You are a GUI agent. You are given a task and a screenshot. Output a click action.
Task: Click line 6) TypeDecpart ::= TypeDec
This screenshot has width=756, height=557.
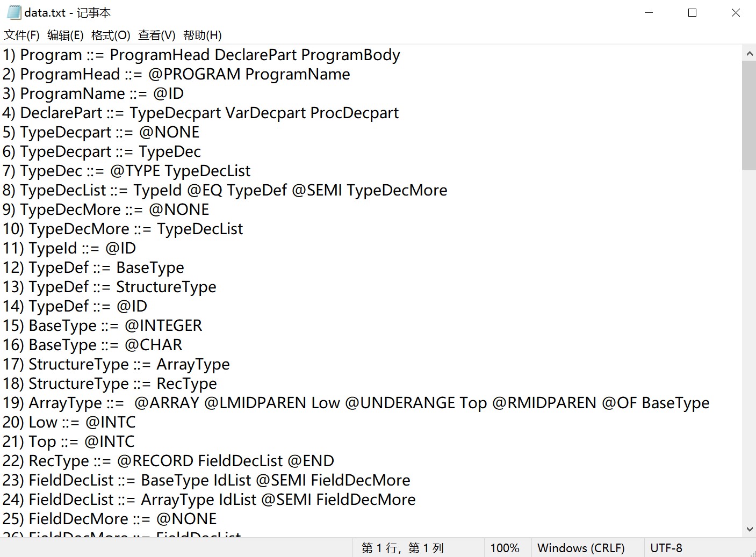tap(102, 151)
